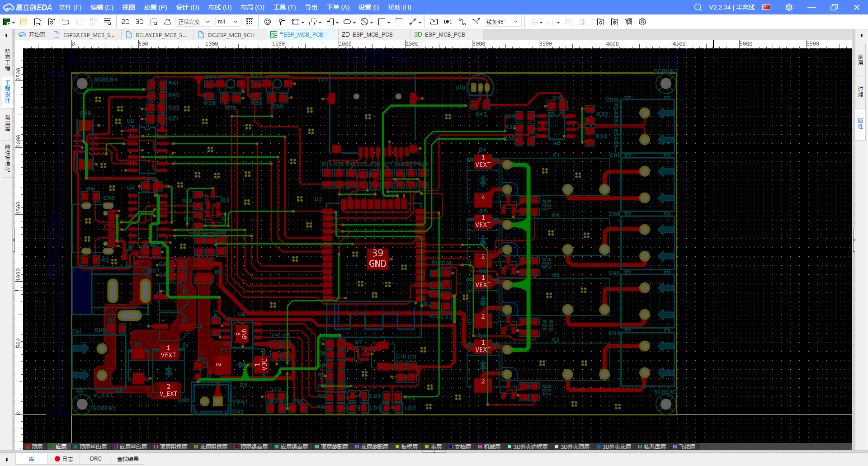The height and width of the screenshot is (466, 868).
Task: Click the 机械层 layer color swatch
Action: pyautogui.click(x=480, y=447)
